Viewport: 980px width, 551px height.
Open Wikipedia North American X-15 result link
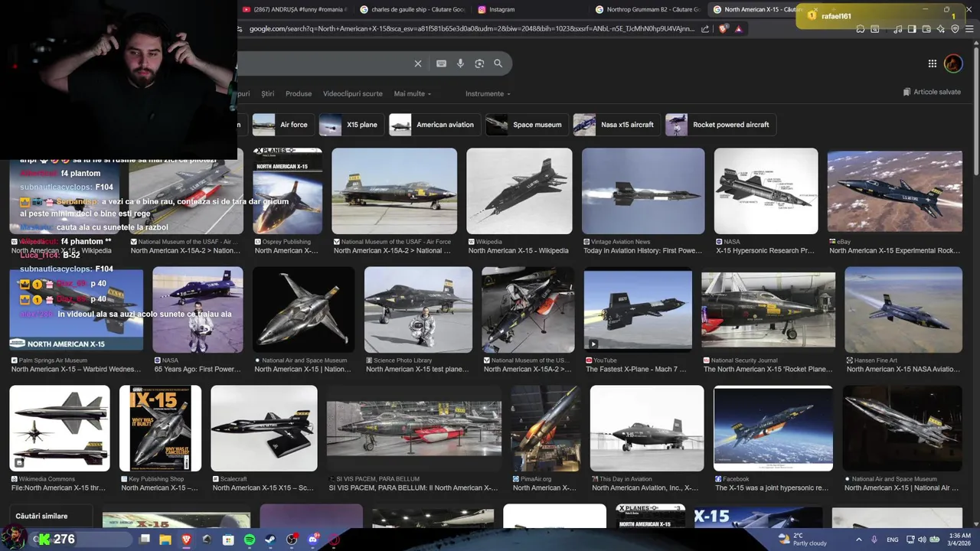(518, 251)
